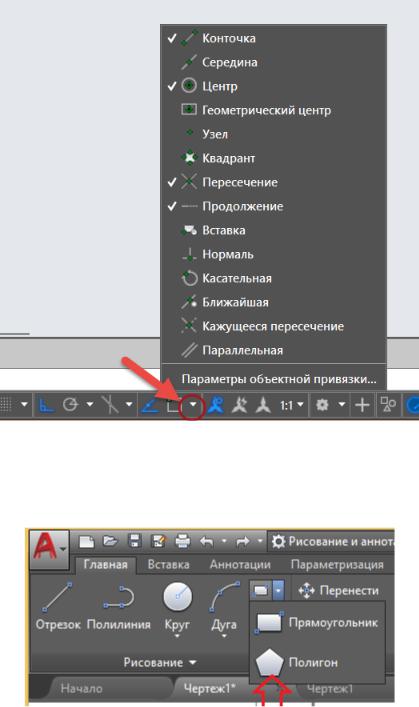Toggle the polar tracking status icon
This screenshot has height=707, width=419.
click(70, 405)
